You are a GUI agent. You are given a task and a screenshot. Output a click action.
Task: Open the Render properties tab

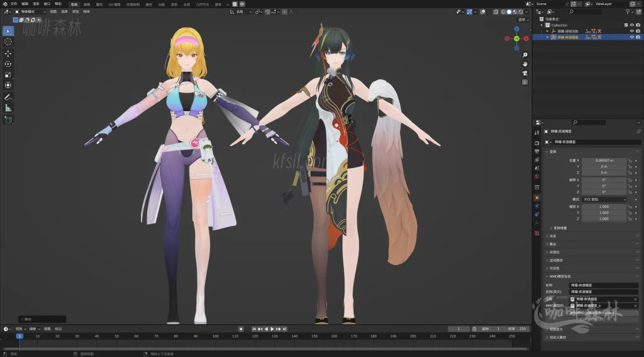pyautogui.click(x=537, y=143)
